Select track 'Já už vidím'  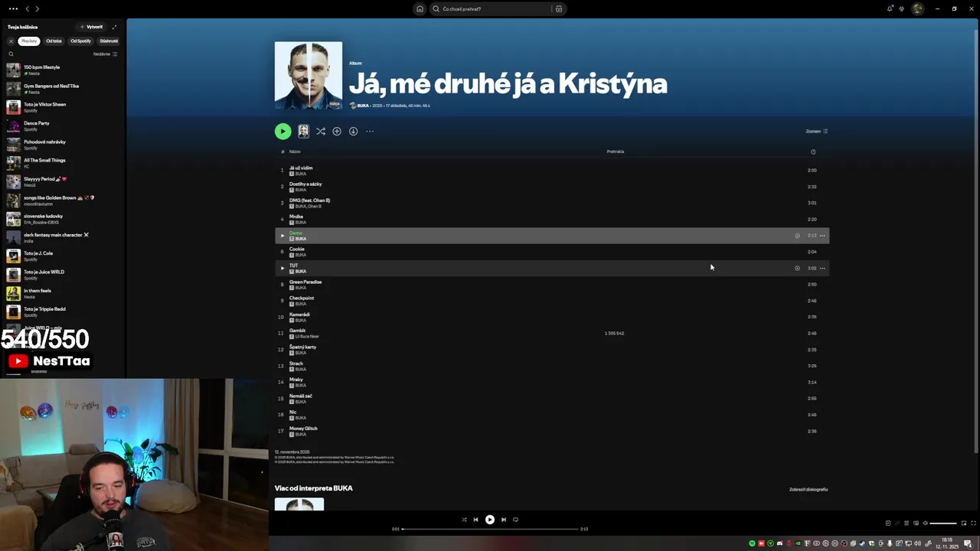552,171
